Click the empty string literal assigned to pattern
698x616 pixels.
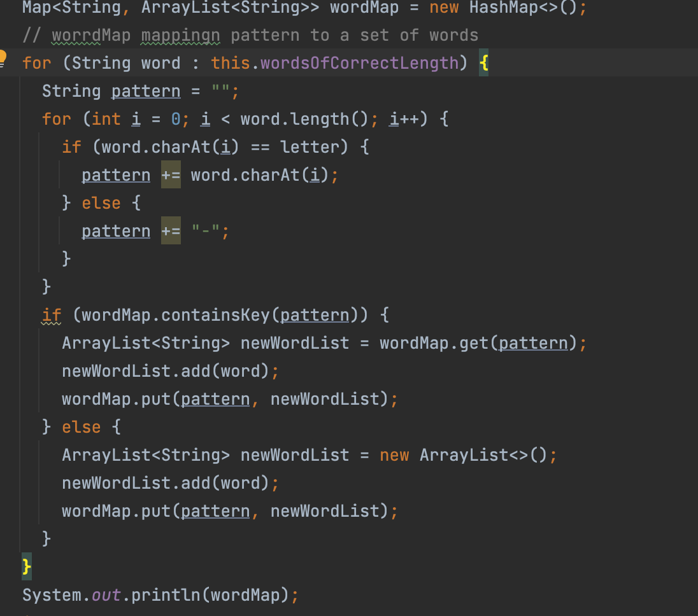point(220,92)
